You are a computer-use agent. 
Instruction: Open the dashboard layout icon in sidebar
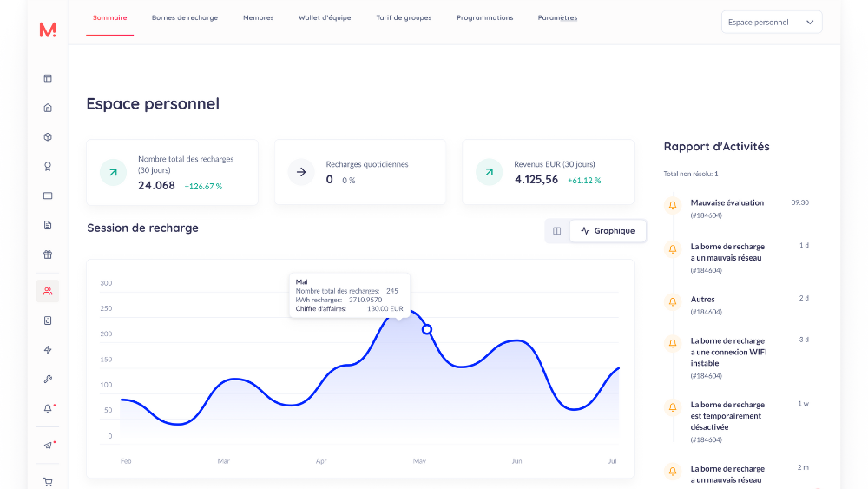[x=48, y=79]
